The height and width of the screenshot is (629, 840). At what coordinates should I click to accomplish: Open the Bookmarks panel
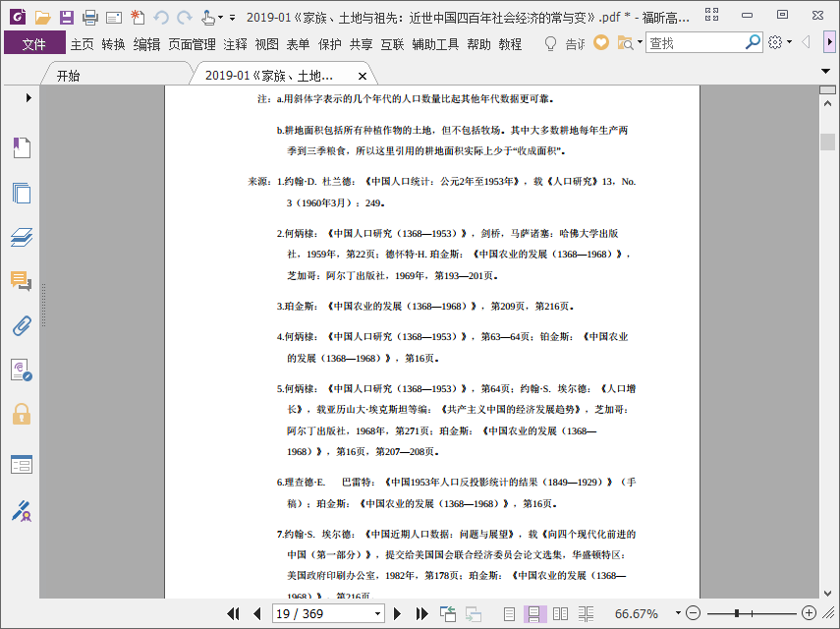coord(22,147)
